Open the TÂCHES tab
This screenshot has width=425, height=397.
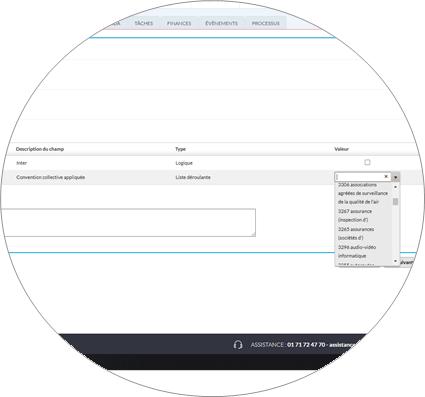pyautogui.click(x=144, y=23)
